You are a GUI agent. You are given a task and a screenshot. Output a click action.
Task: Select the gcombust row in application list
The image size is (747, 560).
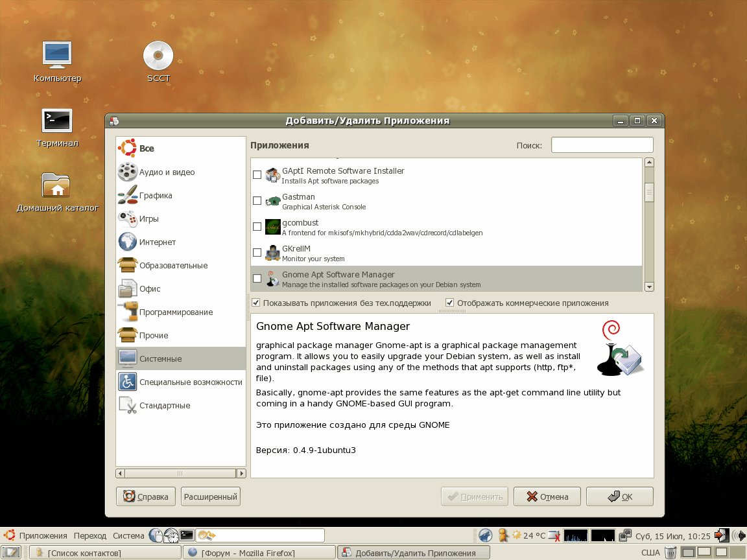446,227
